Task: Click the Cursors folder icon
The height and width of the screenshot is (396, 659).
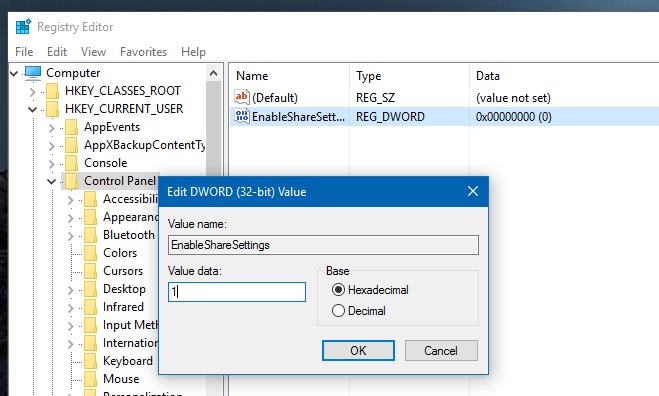Action: coord(90,272)
